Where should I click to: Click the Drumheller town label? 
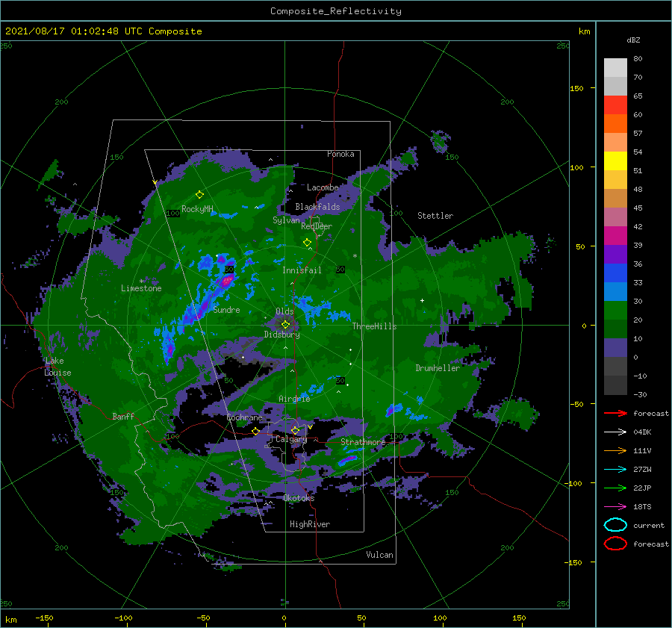[x=438, y=368]
